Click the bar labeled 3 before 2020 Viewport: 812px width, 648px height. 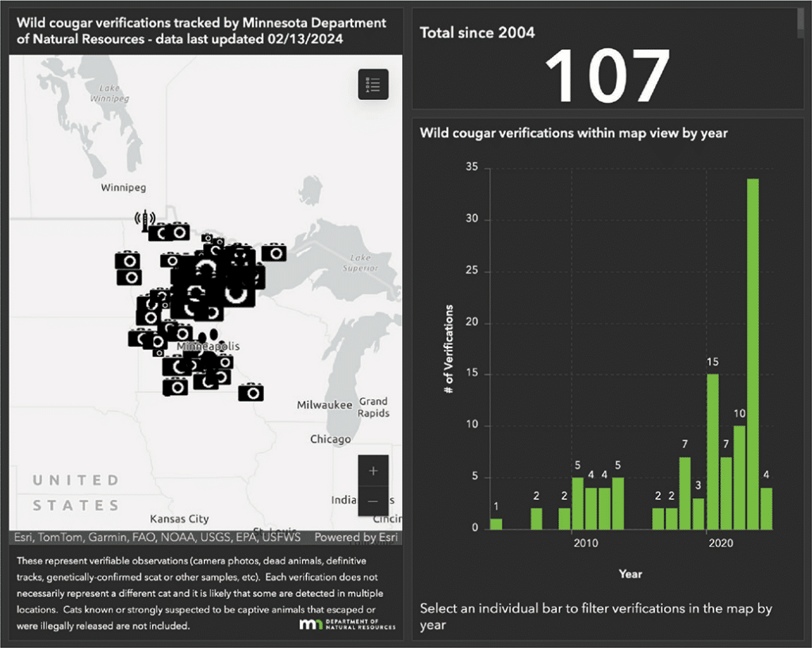[698, 513]
